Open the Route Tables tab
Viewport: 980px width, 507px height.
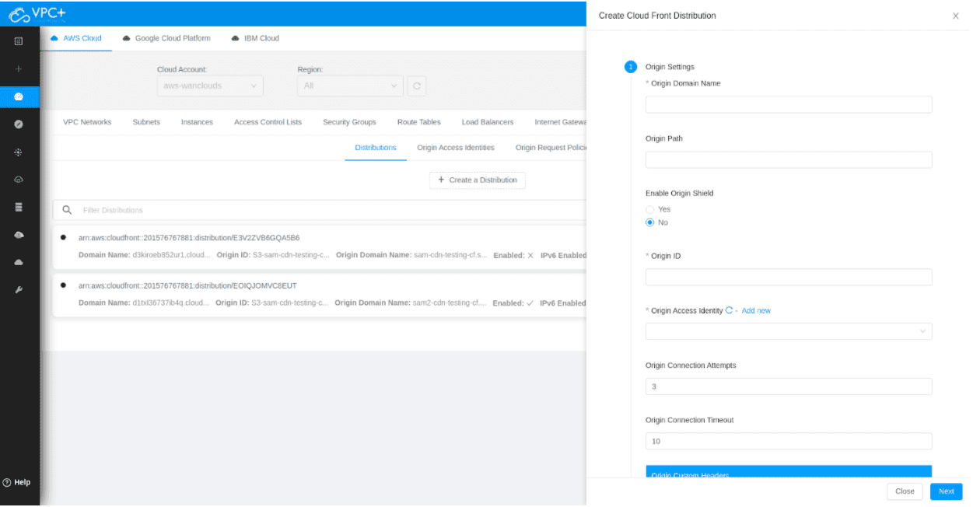click(418, 122)
